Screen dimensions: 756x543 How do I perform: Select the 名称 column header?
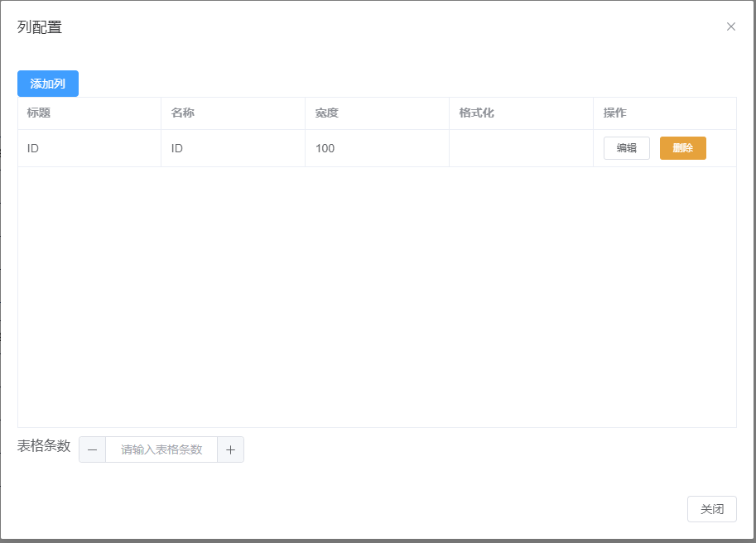click(x=234, y=113)
